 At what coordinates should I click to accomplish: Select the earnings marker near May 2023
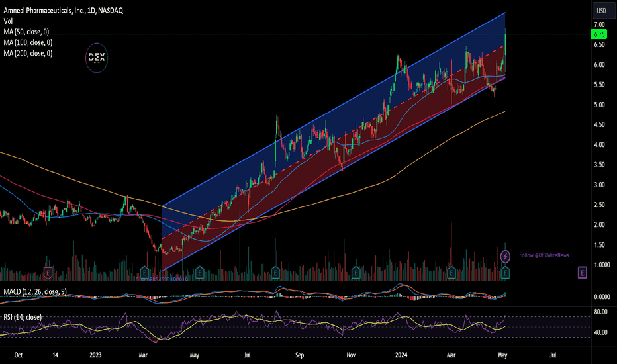pos(199,272)
